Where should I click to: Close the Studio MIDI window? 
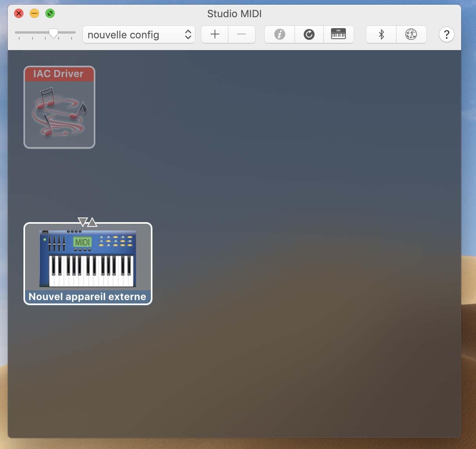click(19, 14)
